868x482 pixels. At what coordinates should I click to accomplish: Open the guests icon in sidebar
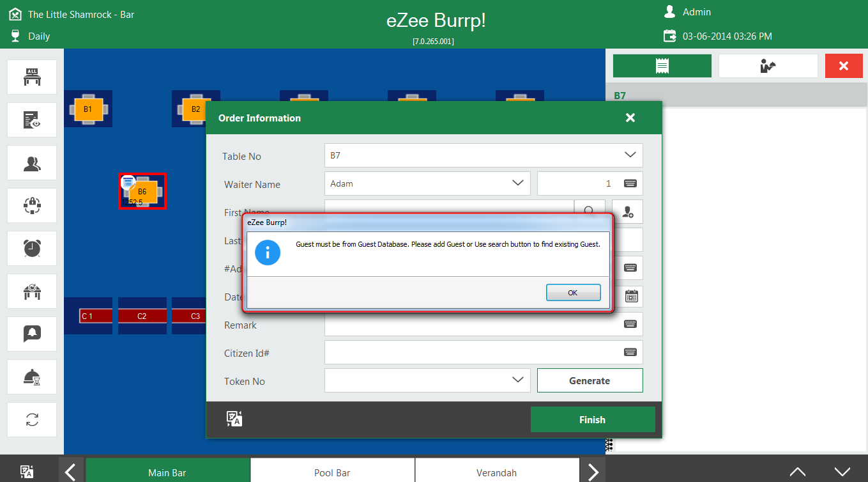point(32,162)
